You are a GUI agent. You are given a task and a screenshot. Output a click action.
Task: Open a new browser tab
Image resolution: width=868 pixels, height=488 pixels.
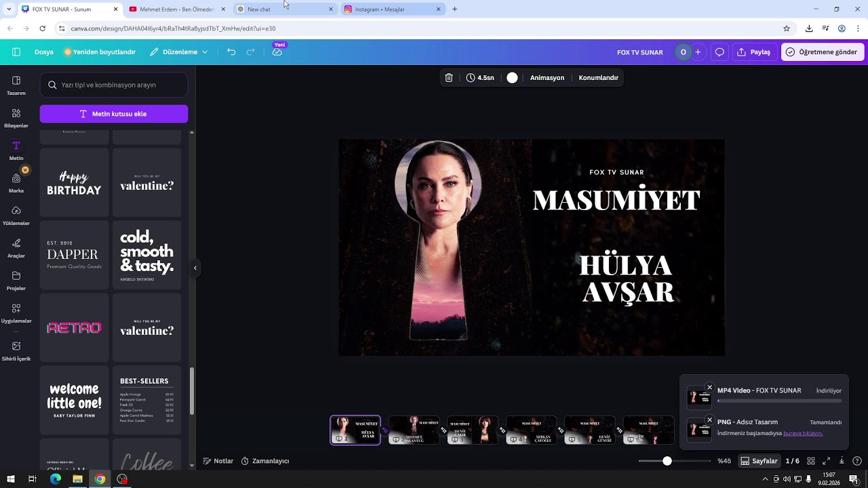click(454, 9)
